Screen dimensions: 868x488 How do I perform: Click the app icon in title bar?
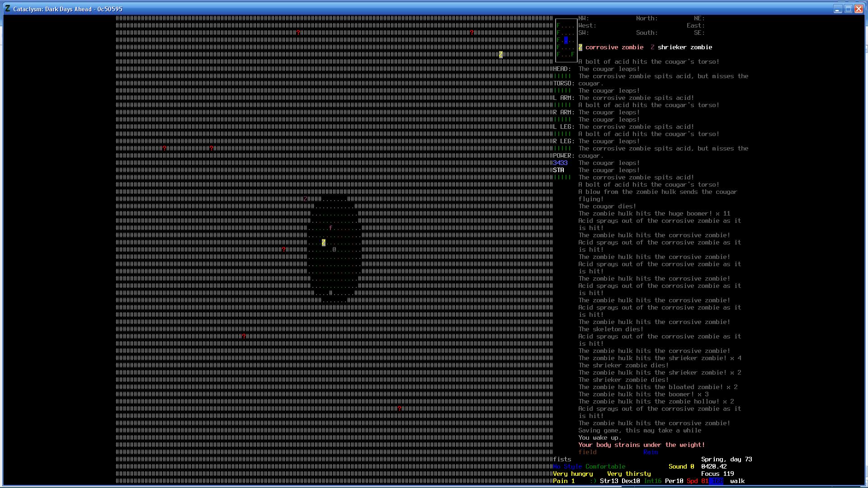tap(8, 9)
